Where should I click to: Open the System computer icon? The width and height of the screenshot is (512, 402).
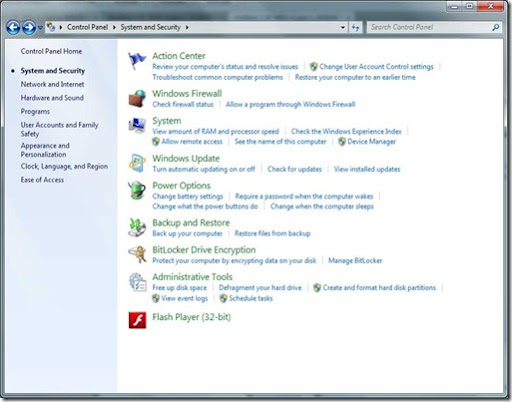(x=137, y=126)
